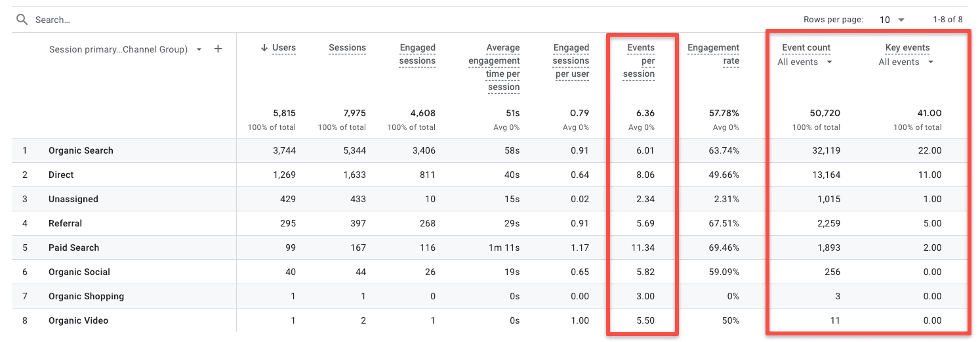Image resolution: width=980 pixels, height=342 pixels.
Task: Open the Key events All events dropdown
Action: pyautogui.click(x=905, y=62)
